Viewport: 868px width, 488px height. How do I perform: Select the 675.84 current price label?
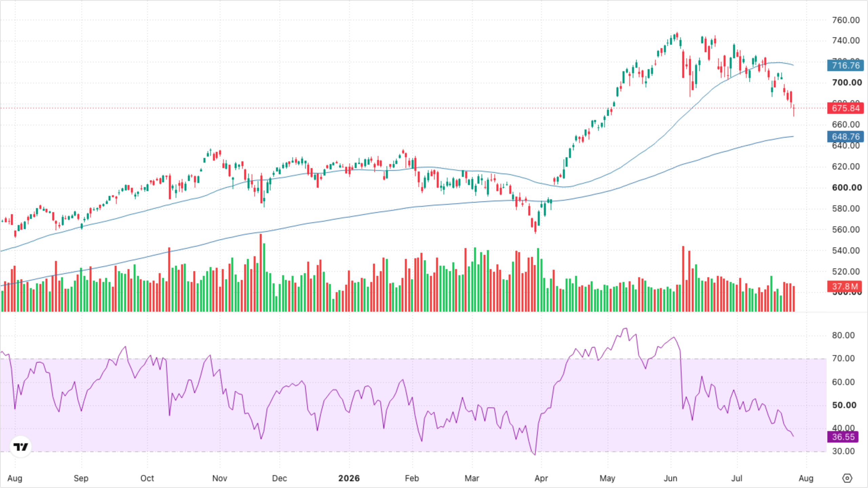[846, 108]
